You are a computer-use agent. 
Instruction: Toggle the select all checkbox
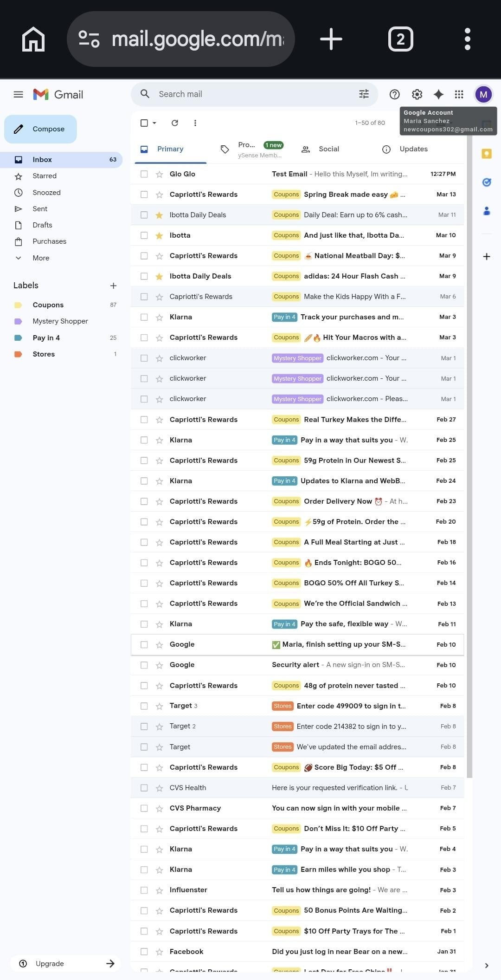click(144, 123)
